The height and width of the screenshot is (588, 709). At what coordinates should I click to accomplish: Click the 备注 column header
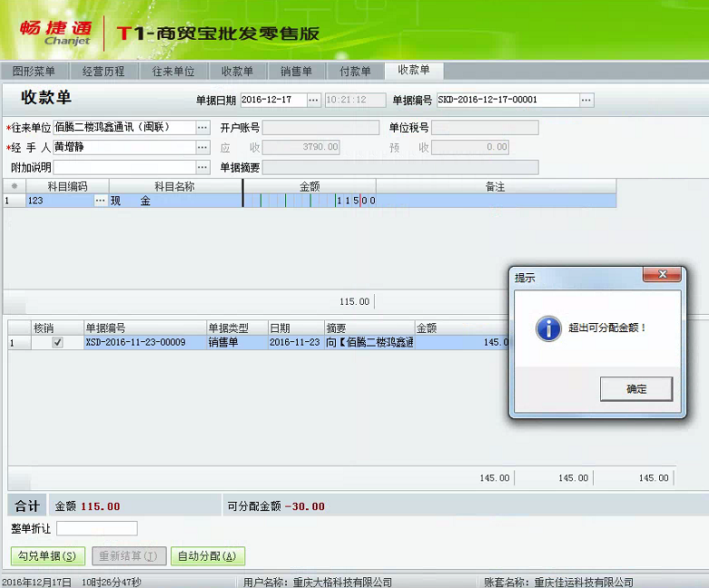(x=496, y=186)
